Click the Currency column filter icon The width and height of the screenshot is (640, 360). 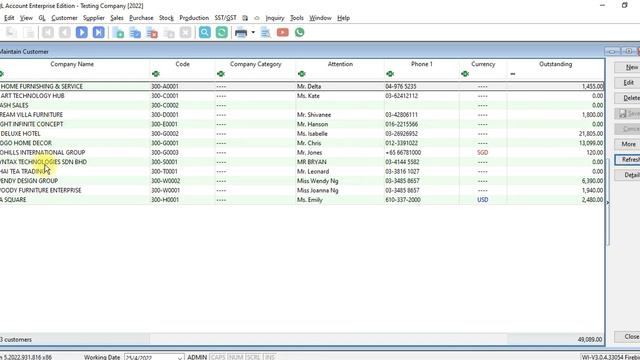(465, 74)
